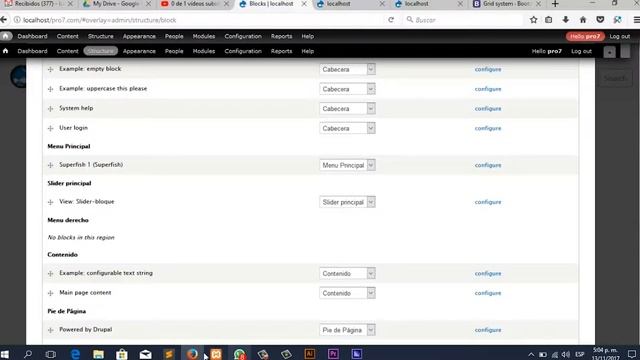The width and height of the screenshot is (640, 360).
Task: Open the Windows Start menu
Action: tap(5, 354)
